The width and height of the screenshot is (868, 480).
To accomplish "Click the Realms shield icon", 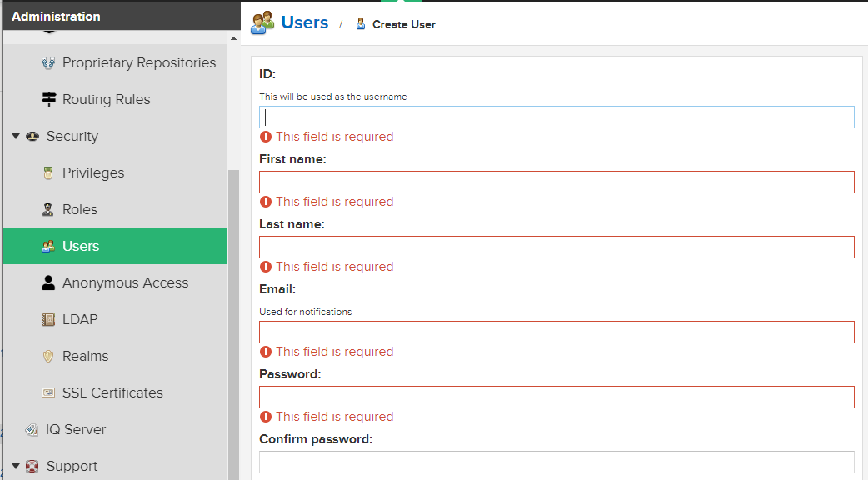I will click(48, 356).
